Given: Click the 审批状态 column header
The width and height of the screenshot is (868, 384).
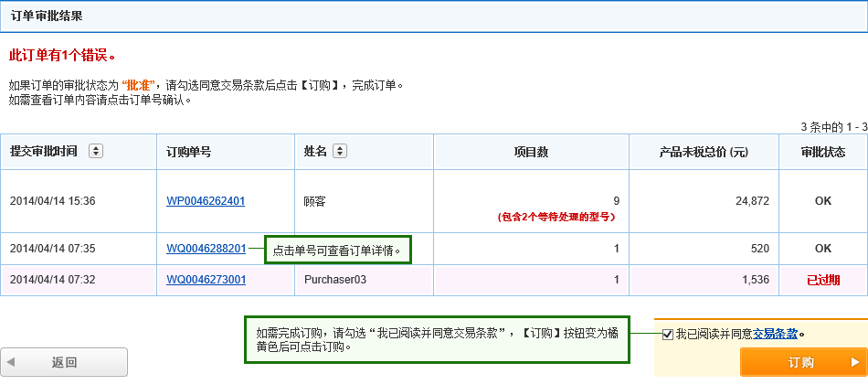Looking at the screenshot, I should [x=823, y=152].
